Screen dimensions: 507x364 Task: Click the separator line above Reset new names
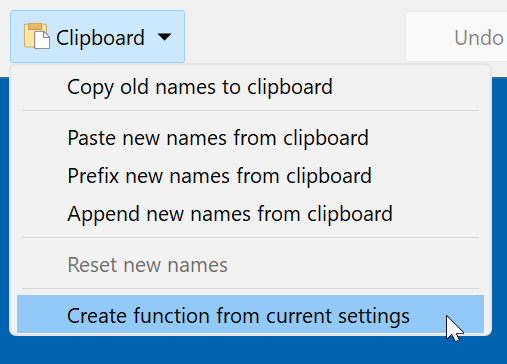click(250, 238)
